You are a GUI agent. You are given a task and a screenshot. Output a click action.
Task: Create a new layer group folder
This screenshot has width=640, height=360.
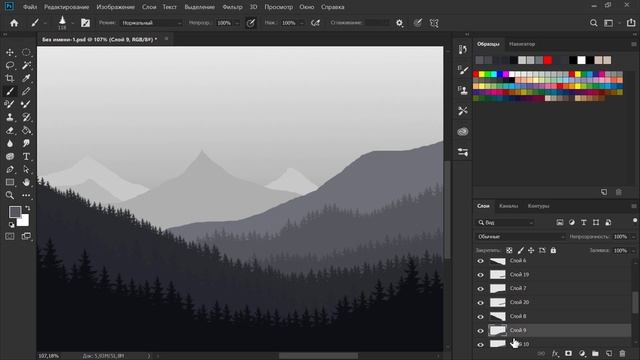(595, 353)
